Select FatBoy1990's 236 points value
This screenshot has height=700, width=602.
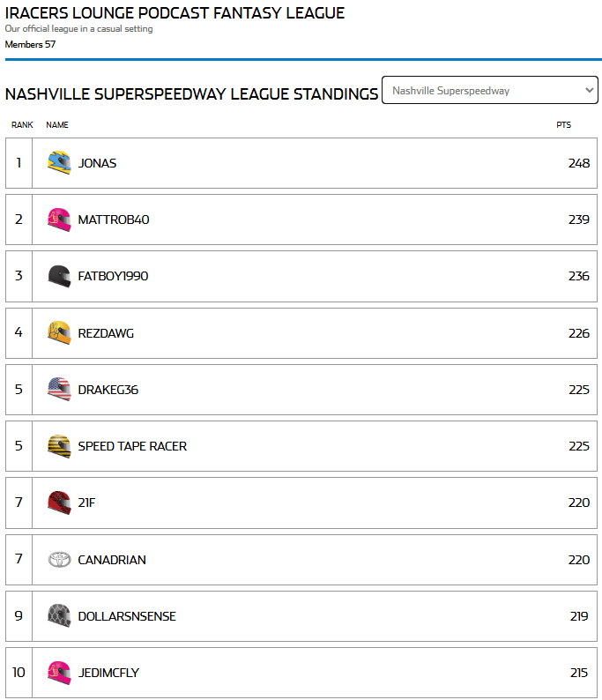click(578, 276)
